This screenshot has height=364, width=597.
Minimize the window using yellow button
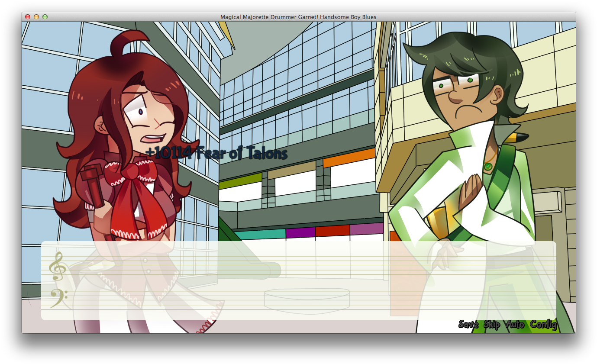pos(36,17)
